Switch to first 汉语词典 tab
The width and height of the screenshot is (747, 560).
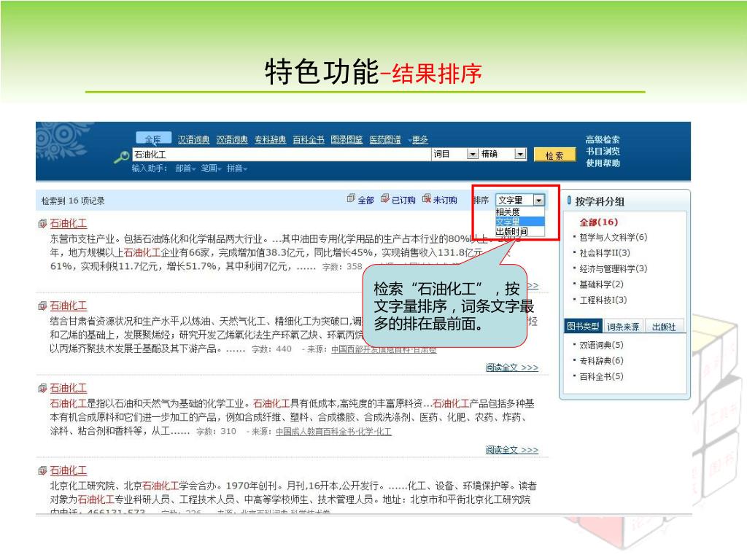tap(193, 139)
